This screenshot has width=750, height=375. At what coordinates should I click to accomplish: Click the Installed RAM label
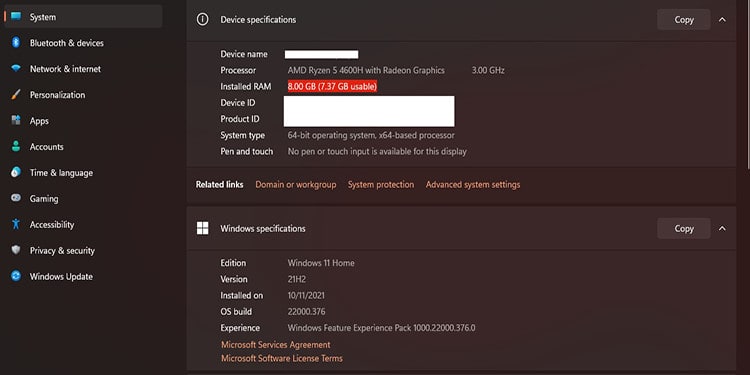245,87
